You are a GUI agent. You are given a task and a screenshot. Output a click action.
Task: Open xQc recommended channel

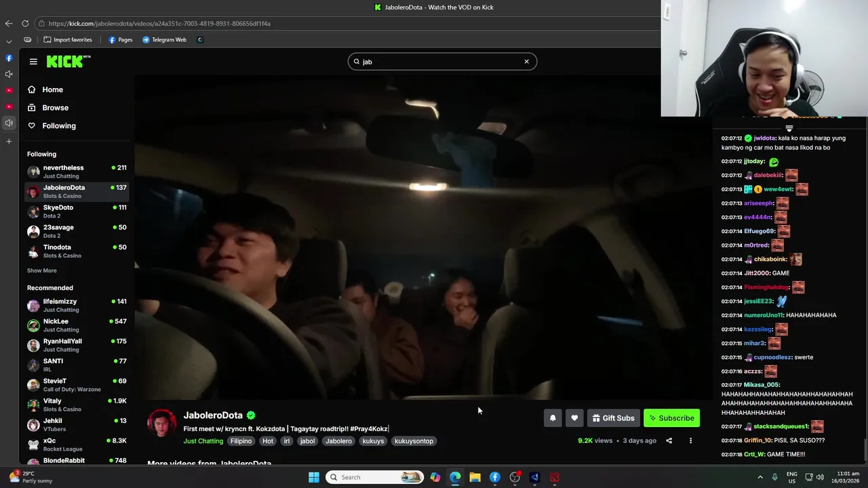77,445
